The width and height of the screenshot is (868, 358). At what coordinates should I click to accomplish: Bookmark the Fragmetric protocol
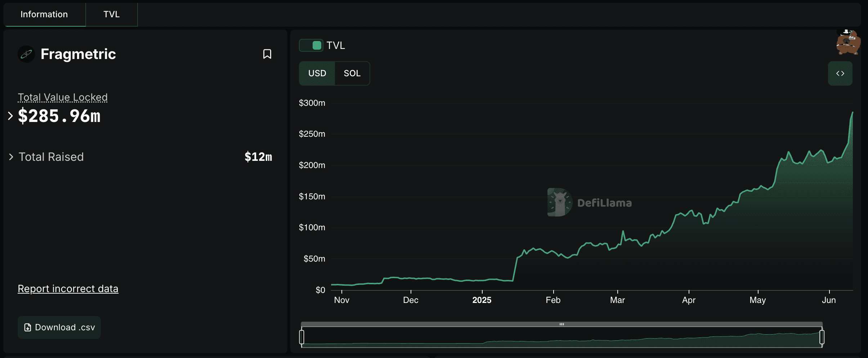(267, 54)
